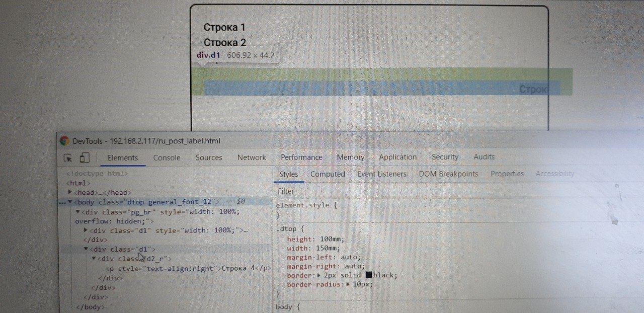Collapse the div class d1 node
The image size is (644, 313).
tap(86, 249)
